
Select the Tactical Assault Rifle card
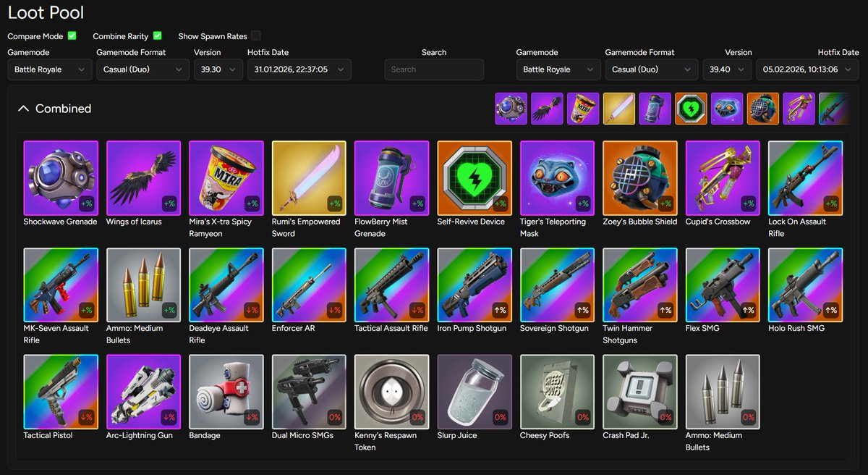(392, 285)
